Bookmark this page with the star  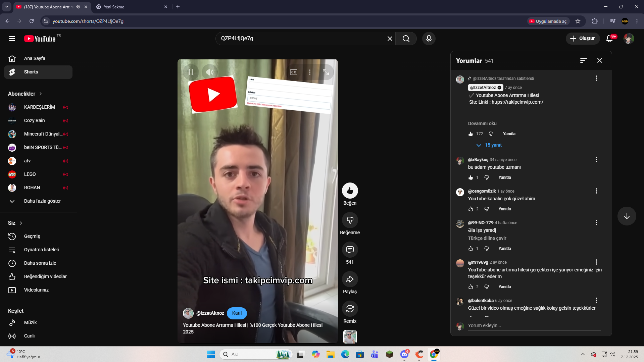pos(578,21)
